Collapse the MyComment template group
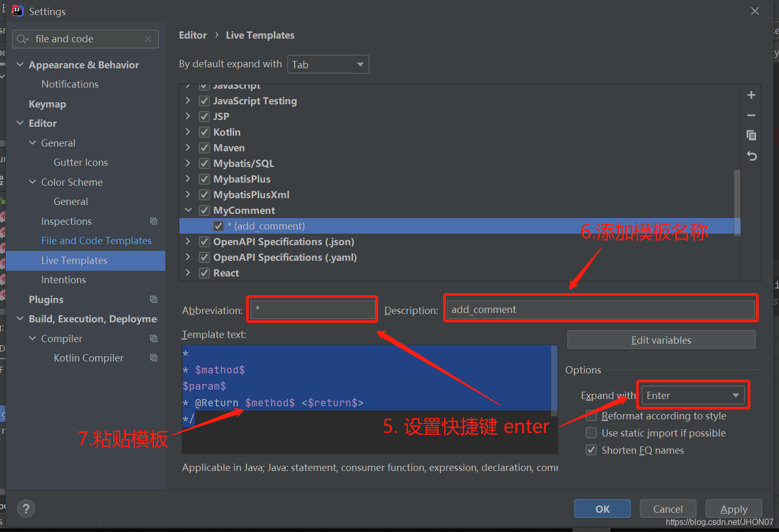 [188, 210]
